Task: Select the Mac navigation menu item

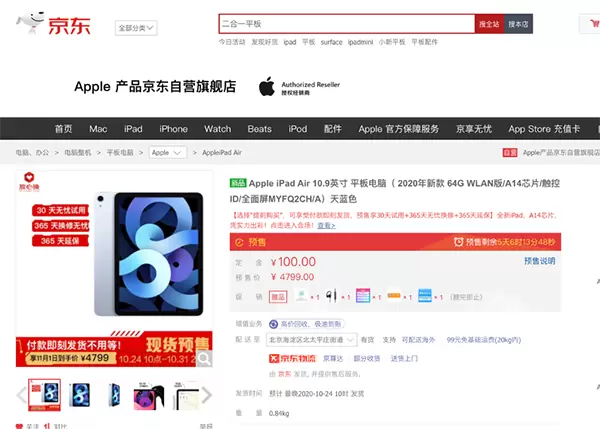Action: point(98,129)
